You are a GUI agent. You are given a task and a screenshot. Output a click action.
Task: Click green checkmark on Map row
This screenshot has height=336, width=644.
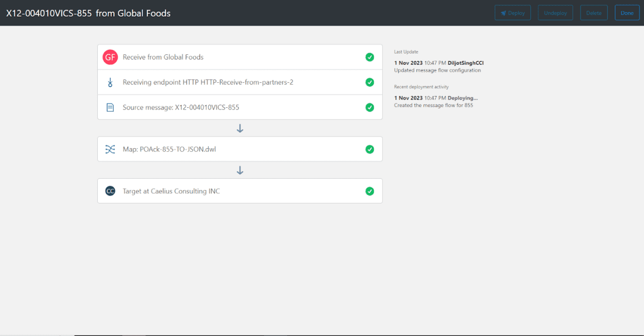click(x=370, y=149)
